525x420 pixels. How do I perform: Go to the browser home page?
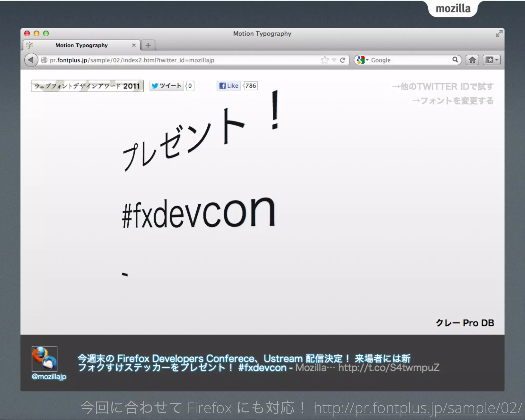click(472, 60)
